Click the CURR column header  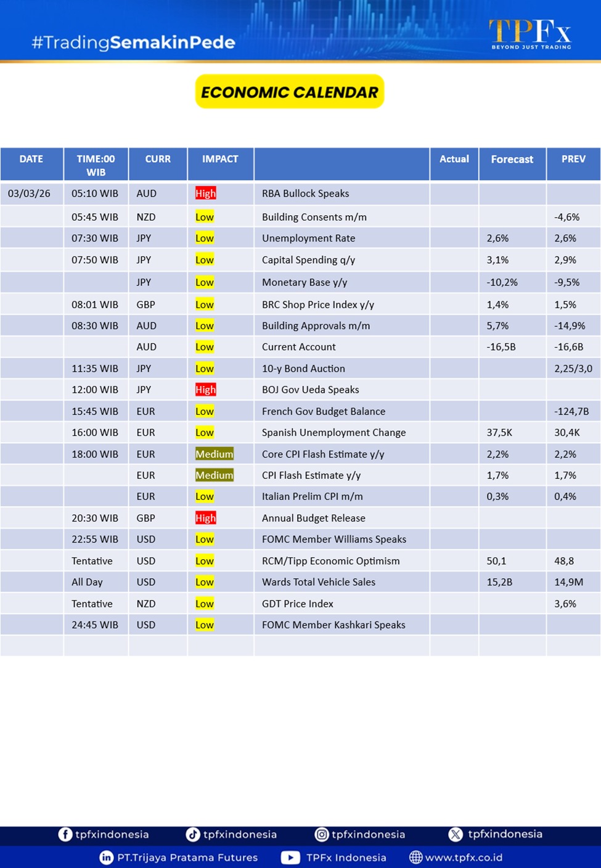tap(158, 159)
